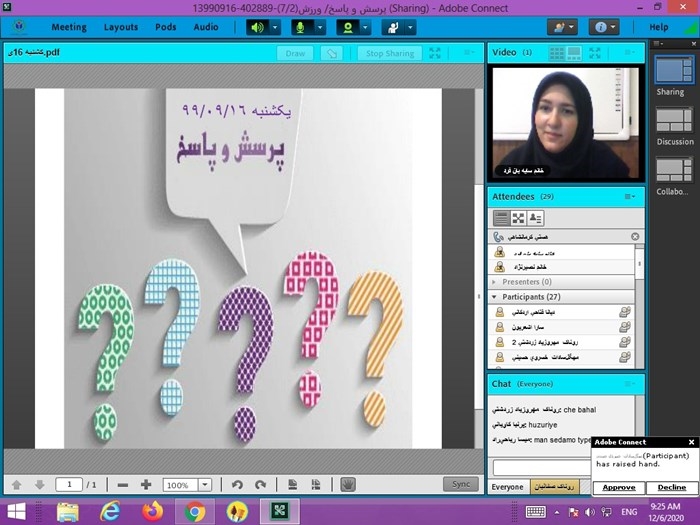Rotate the document counterclockwise
This screenshot has height=525, width=700.
237,485
